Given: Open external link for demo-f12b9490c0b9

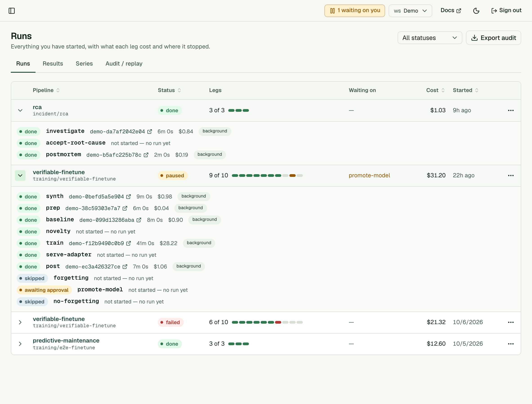Looking at the screenshot, I should tap(129, 243).
